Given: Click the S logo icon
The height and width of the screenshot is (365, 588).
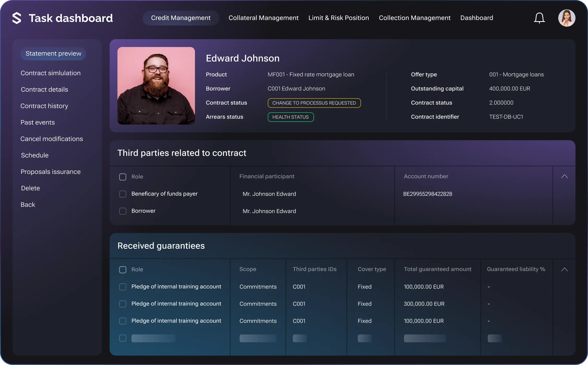Looking at the screenshot, I should pos(17,18).
